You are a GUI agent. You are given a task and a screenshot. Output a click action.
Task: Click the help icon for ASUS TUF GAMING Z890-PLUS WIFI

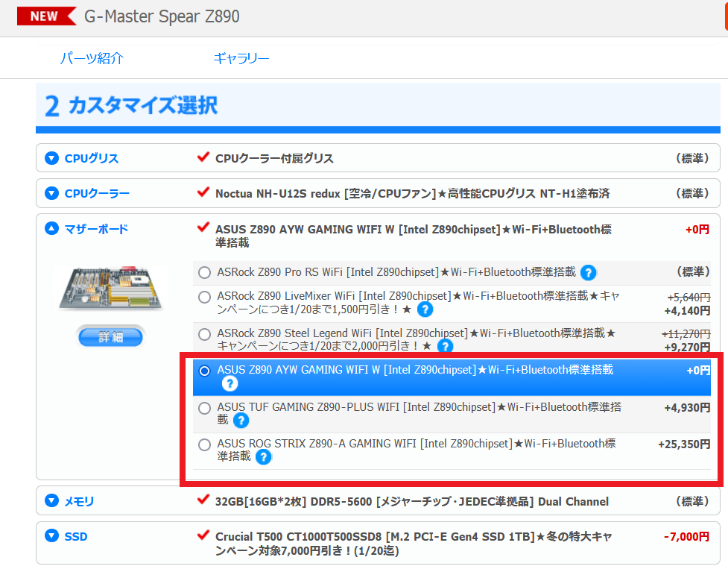(x=241, y=421)
